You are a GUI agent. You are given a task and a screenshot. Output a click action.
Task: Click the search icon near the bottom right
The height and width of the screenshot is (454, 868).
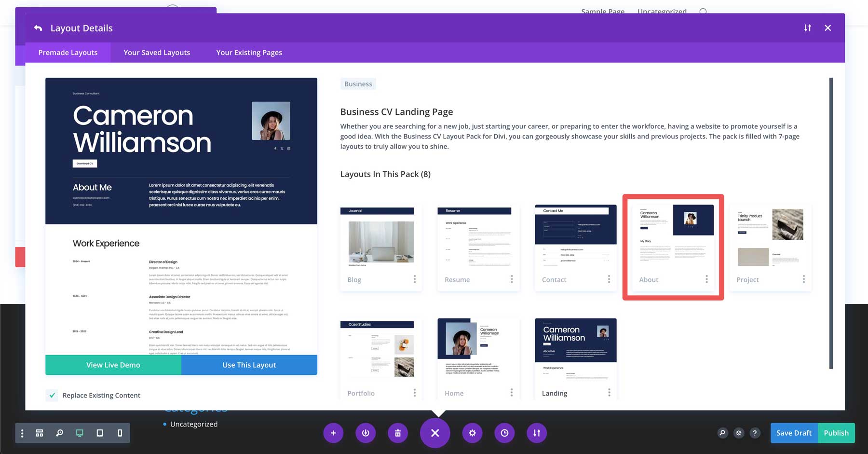click(722, 433)
